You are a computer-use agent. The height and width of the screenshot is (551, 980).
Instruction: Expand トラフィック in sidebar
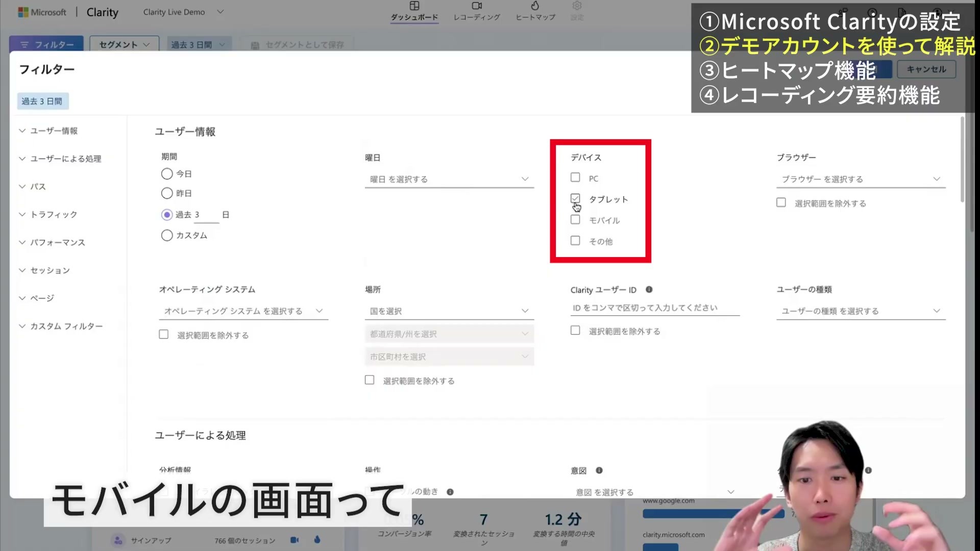[x=48, y=214]
